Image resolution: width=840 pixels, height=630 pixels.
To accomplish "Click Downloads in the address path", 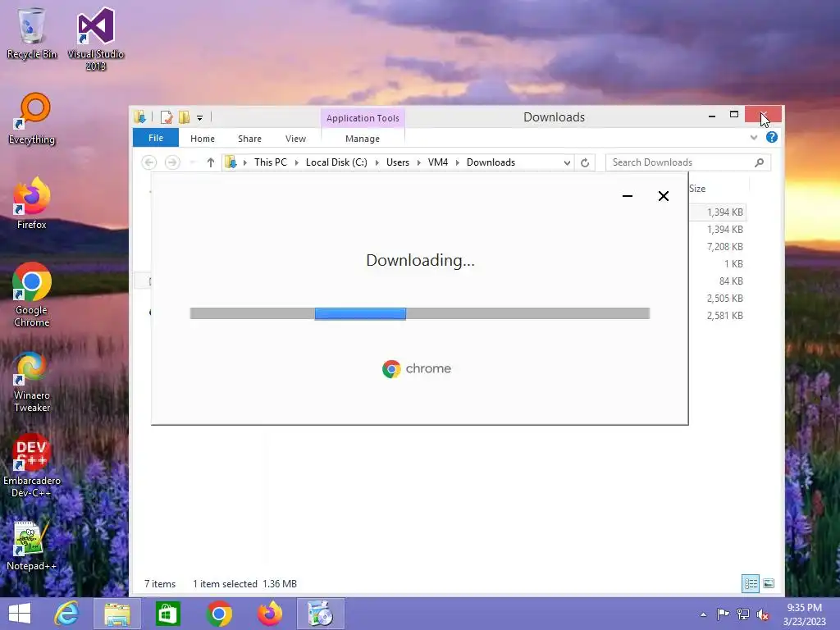I will 491,162.
